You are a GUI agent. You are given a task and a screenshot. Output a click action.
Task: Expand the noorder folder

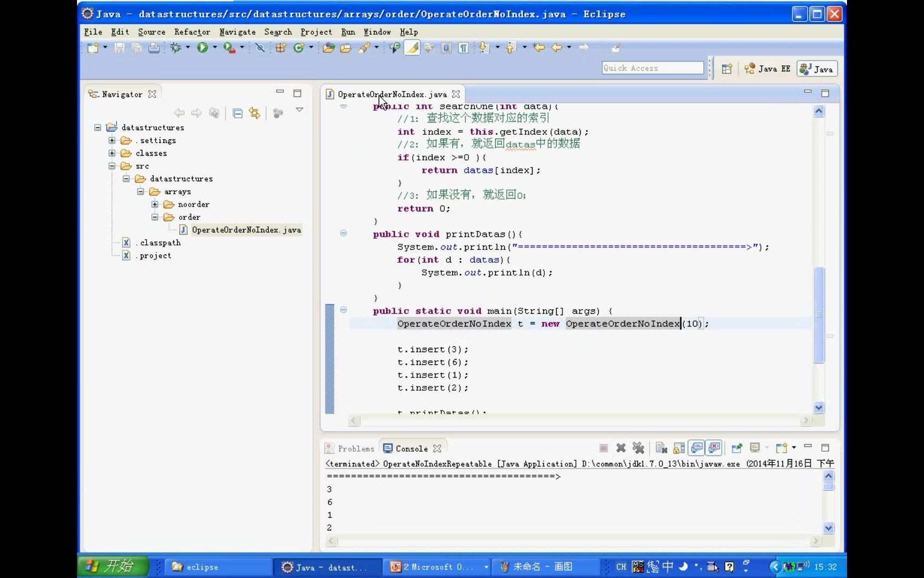[x=155, y=204]
